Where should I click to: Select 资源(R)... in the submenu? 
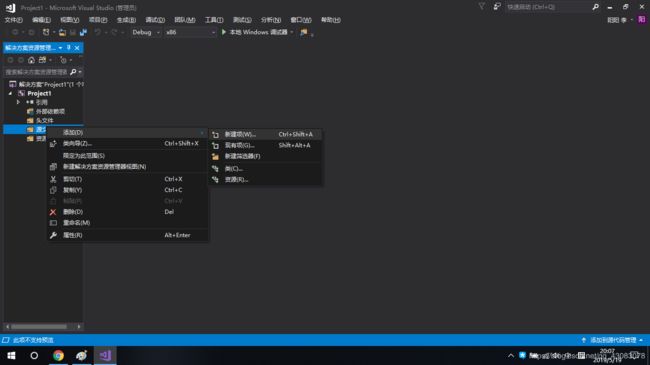[265, 180]
